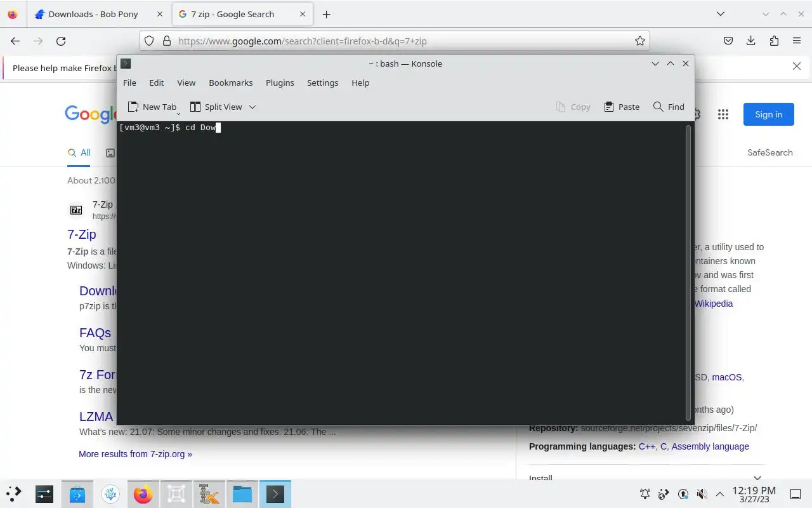Click New Tab in Konsole toolbar
812x508 pixels.
tap(152, 107)
